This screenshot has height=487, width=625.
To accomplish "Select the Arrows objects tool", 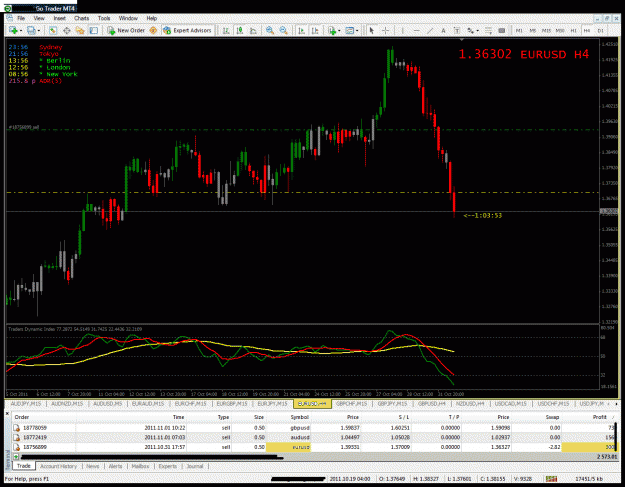I will [x=470, y=30].
